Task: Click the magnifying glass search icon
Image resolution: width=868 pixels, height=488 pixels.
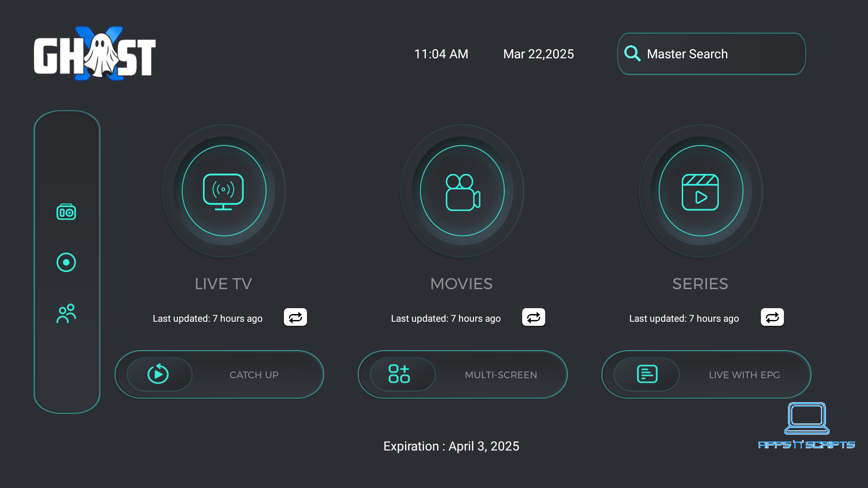Action: click(632, 54)
